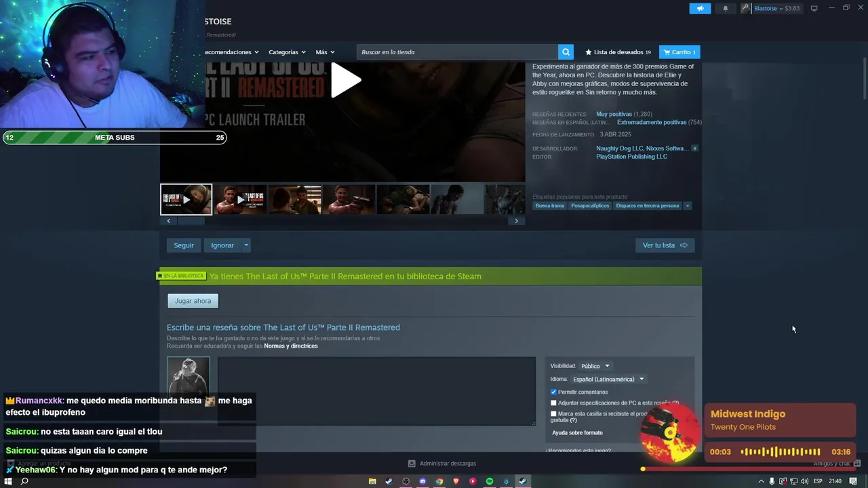The image size is (868, 488).
Task: Open Blastoise account menu
Action: (x=776, y=8)
